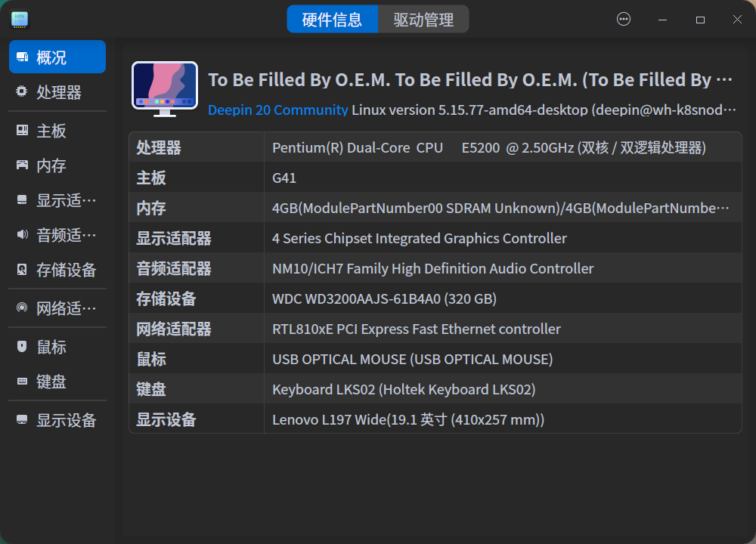This screenshot has height=544, width=756.
Task: Open the Deepin 20 Community link
Action: coord(277,110)
